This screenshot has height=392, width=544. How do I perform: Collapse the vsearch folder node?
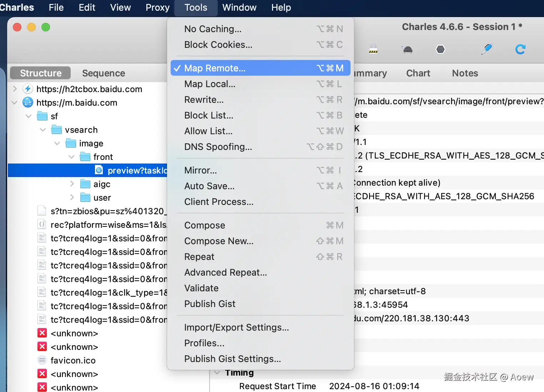coord(43,130)
